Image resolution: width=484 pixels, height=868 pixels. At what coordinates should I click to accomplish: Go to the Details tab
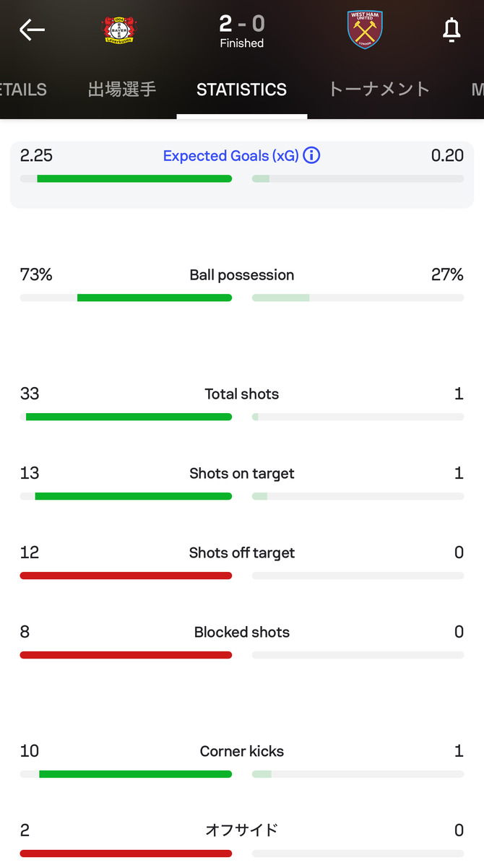pyautogui.click(x=23, y=90)
